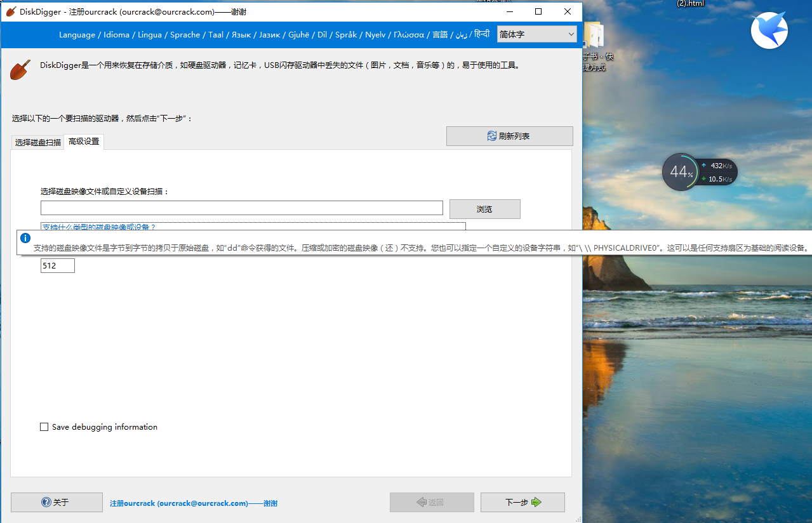Click the blue info icon in tooltip

point(25,238)
